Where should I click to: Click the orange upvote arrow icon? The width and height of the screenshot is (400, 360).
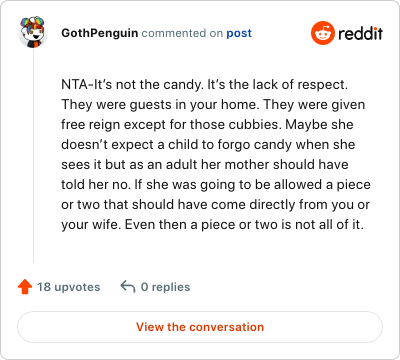coord(25,287)
